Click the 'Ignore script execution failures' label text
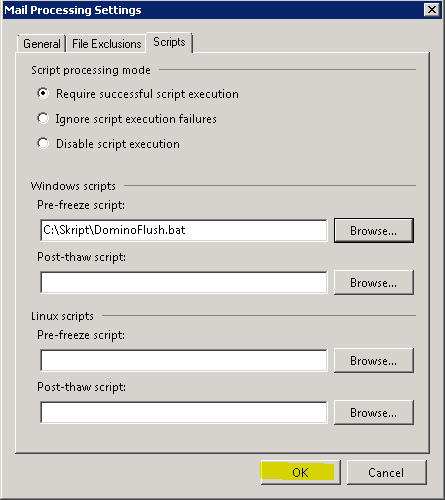Screen dimensions: 445x500 136,119
